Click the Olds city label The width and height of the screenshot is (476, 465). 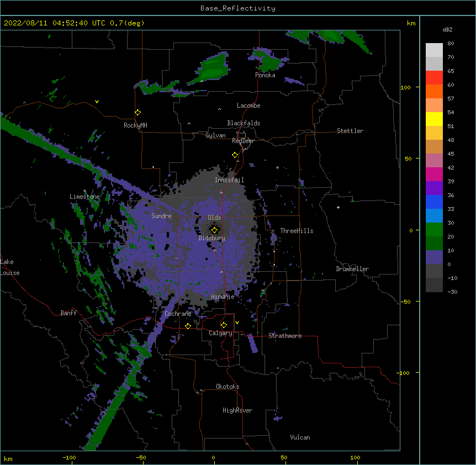pyautogui.click(x=214, y=218)
